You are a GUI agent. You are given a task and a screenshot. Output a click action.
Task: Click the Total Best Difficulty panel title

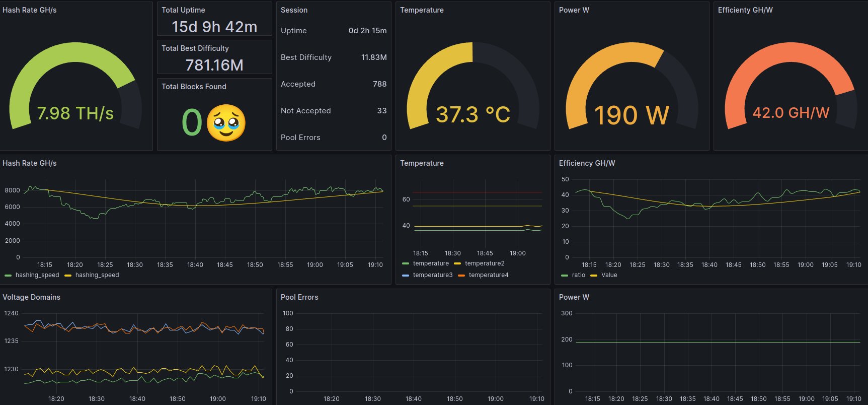click(195, 48)
